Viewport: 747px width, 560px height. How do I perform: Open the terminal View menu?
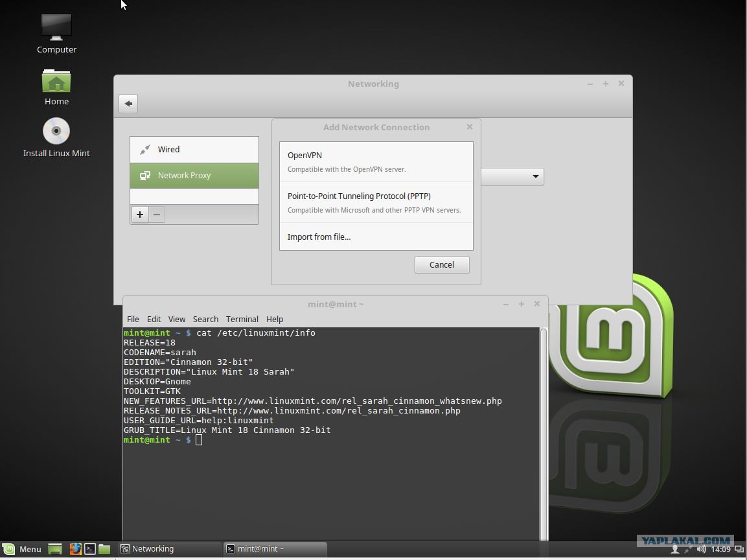[x=177, y=320]
